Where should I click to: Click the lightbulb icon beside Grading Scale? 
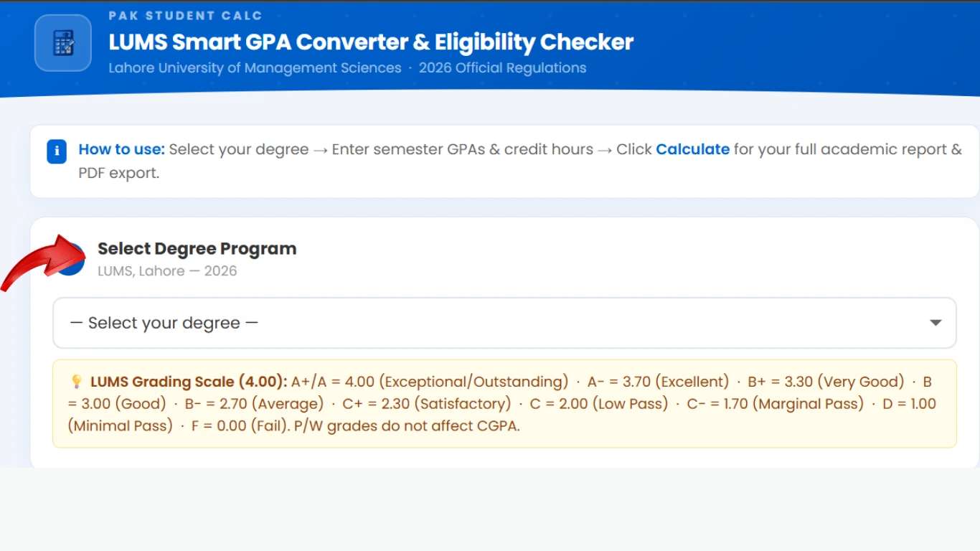pyautogui.click(x=76, y=382)
